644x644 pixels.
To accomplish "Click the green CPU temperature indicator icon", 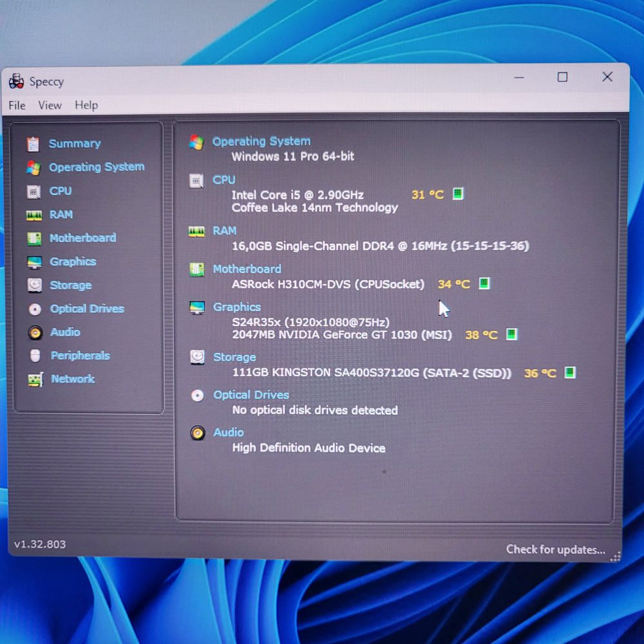I will point(458,194).
